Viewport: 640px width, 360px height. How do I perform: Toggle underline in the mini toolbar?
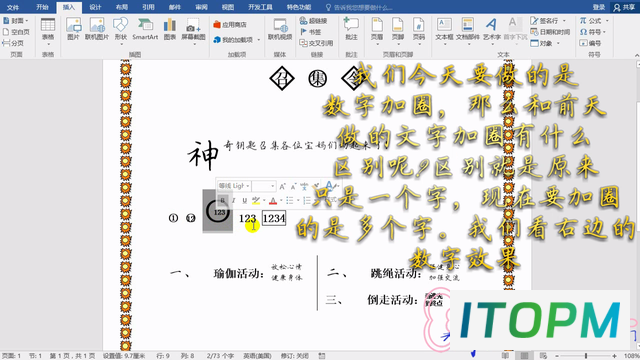point(244,200)
